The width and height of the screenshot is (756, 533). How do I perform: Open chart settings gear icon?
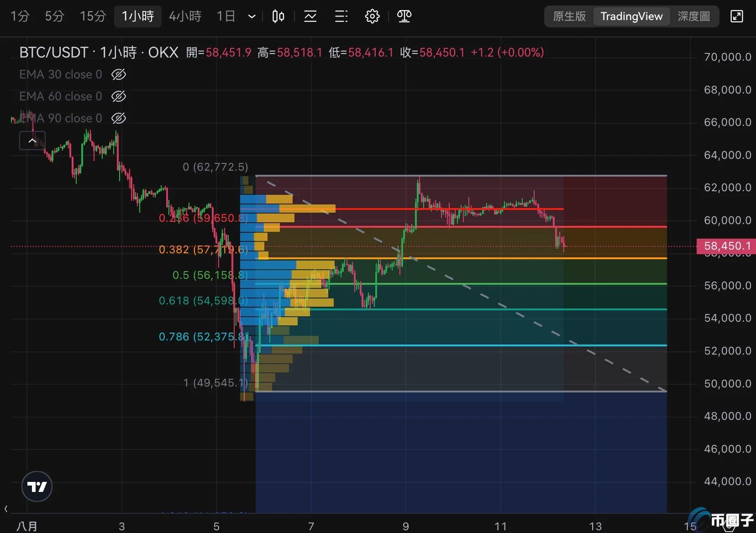pos(372,16)
